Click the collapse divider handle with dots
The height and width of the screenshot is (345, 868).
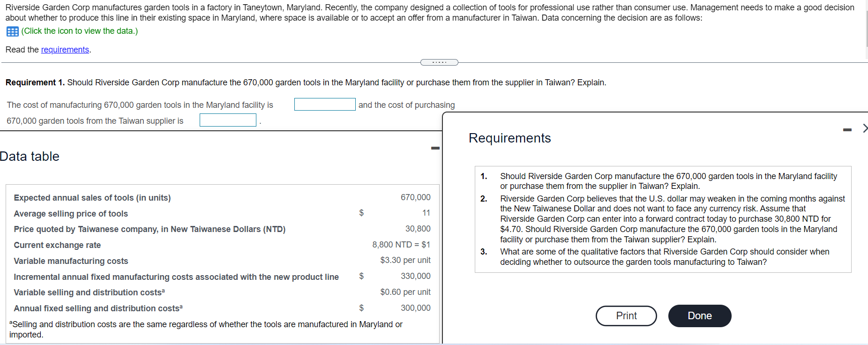click(439, 62)
